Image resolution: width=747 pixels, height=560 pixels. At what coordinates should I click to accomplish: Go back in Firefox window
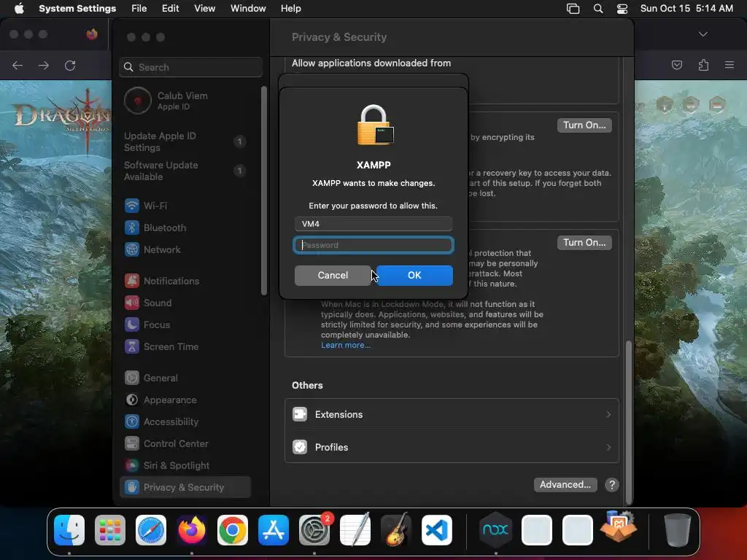click(x=18, y=65)
